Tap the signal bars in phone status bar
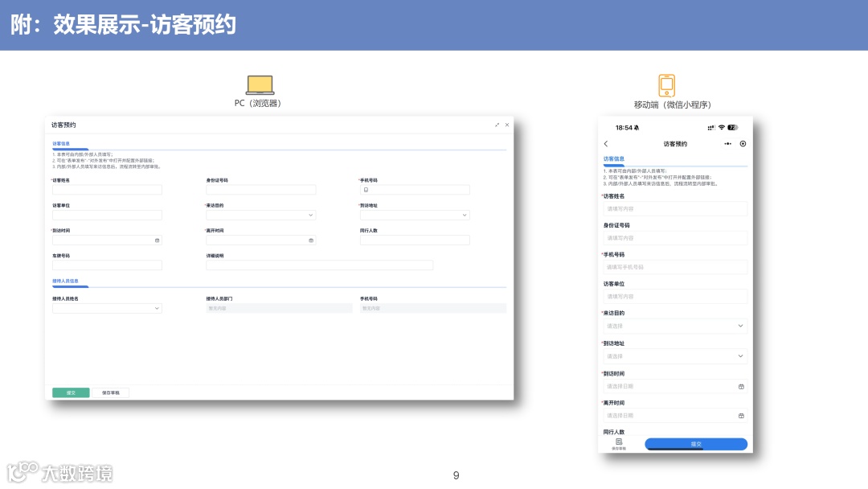868x489 pixels. 710,128
